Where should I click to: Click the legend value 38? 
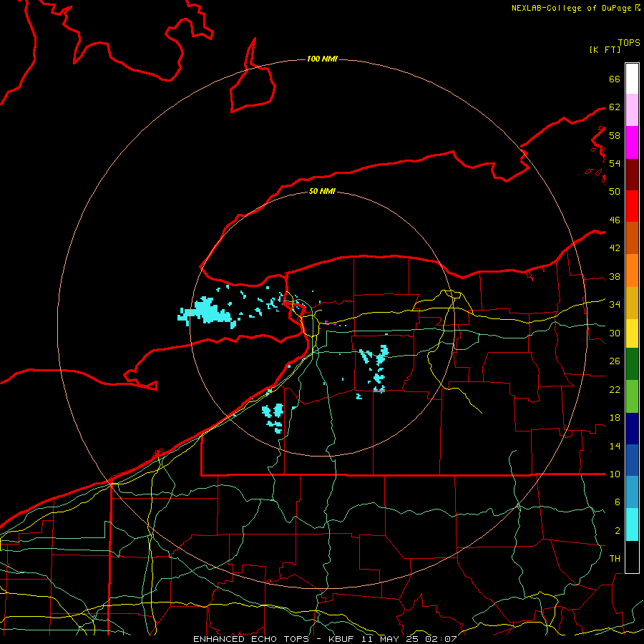click(x=615, y=277)
